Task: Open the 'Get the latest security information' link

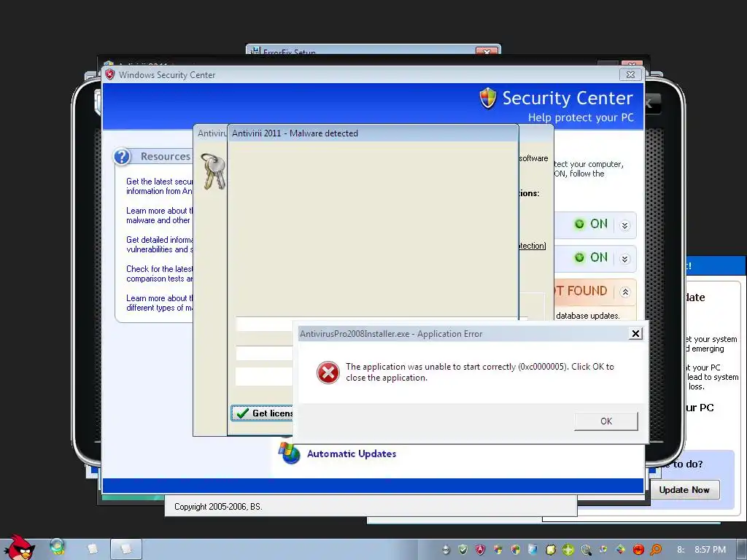Action: [159, 186]
